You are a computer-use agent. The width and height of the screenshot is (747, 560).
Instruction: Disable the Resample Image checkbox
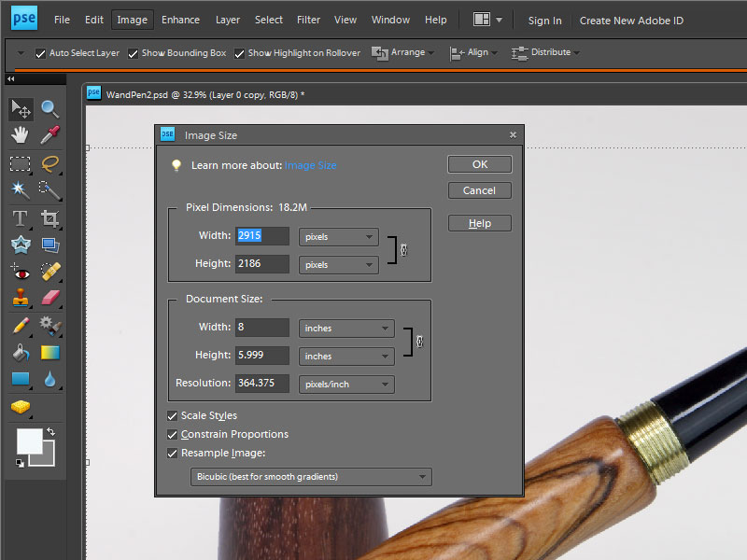[172, 454]
